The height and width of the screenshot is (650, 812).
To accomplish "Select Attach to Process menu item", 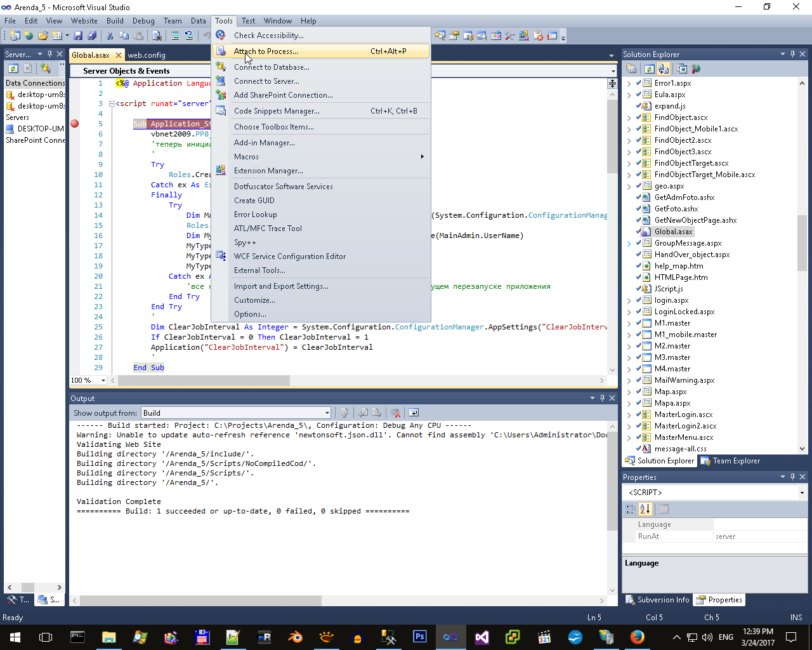I will pyautogui.click(x=322, y=51).
